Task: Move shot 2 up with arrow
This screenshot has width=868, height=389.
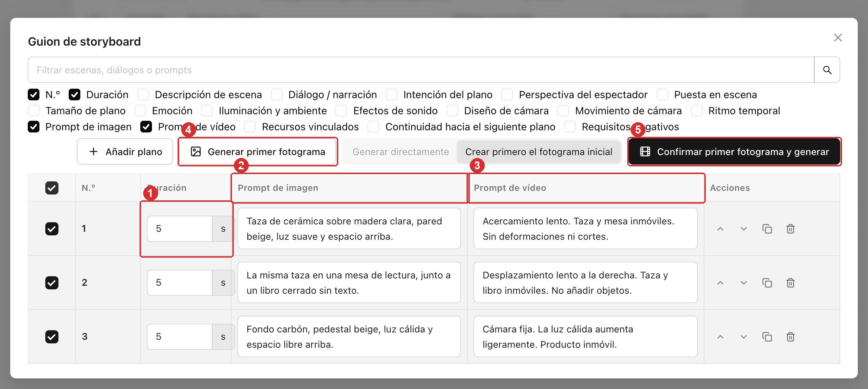Action: [x=720, y=283]
